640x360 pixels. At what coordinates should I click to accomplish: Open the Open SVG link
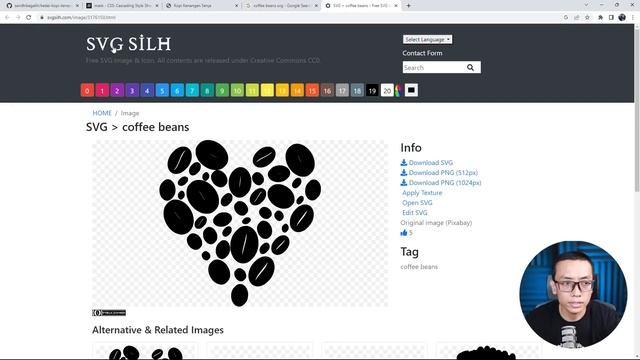point(417,202)
